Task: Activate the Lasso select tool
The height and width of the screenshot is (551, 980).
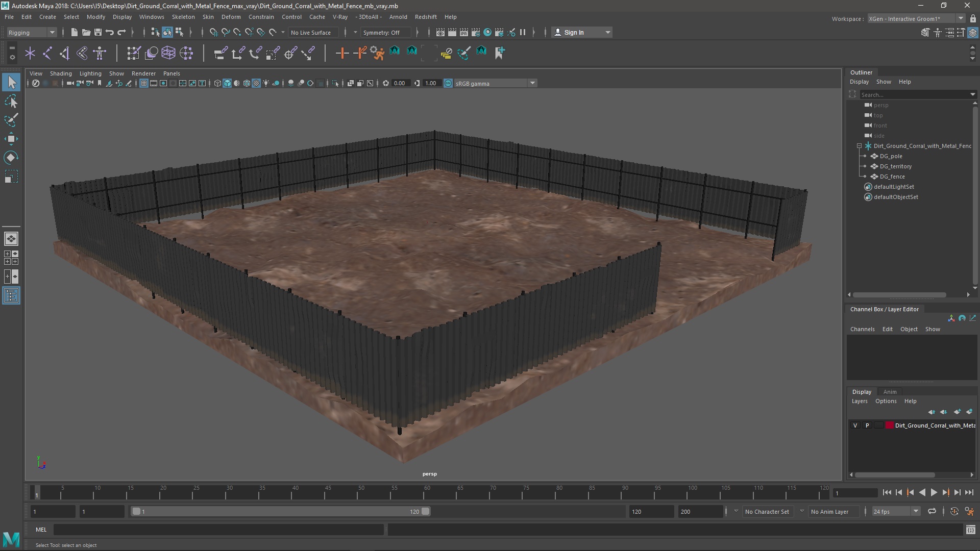Action: (x=11, y=101)
